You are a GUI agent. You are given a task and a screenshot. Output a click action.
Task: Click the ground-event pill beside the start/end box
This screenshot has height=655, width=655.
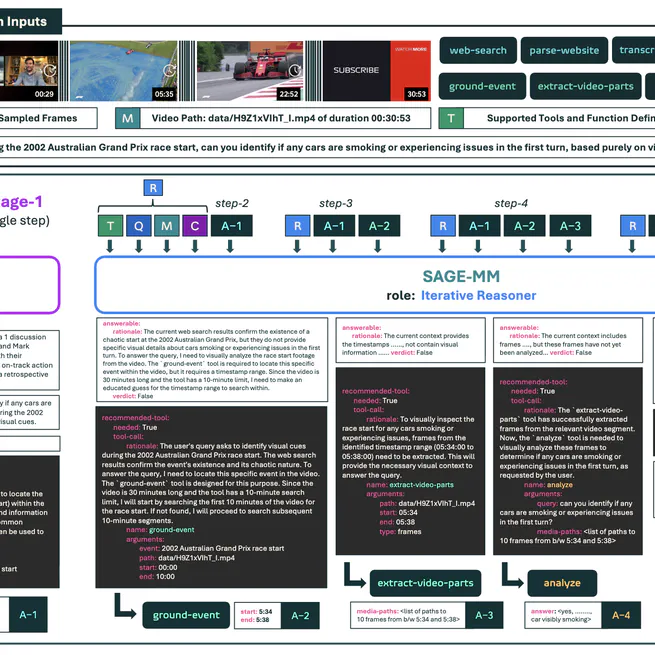[x=186, y=615]
